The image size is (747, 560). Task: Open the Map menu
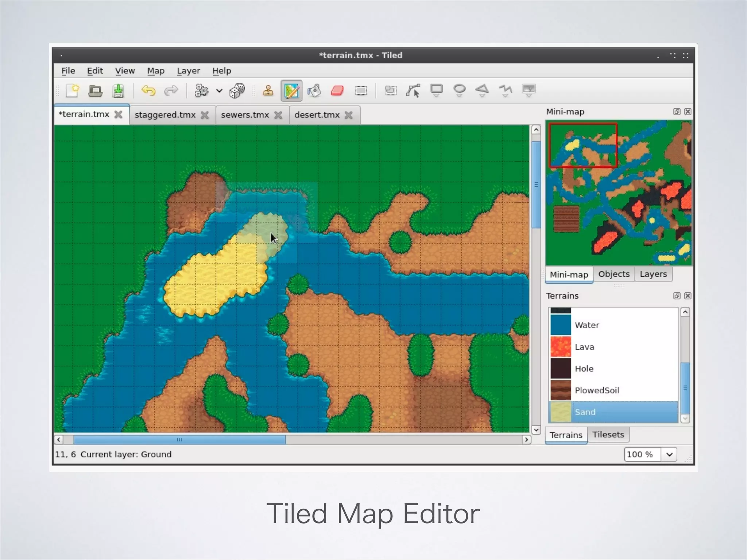(156, 71)
